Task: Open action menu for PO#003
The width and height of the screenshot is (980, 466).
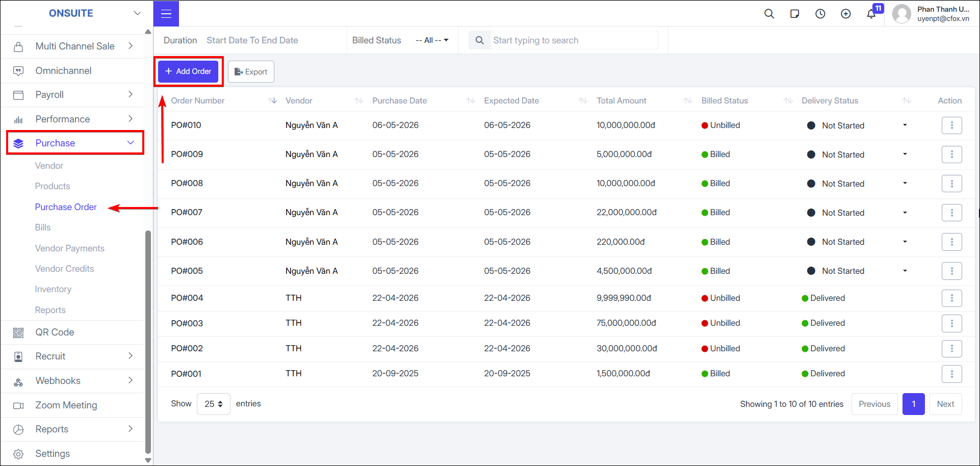Action: click(951, 323)
